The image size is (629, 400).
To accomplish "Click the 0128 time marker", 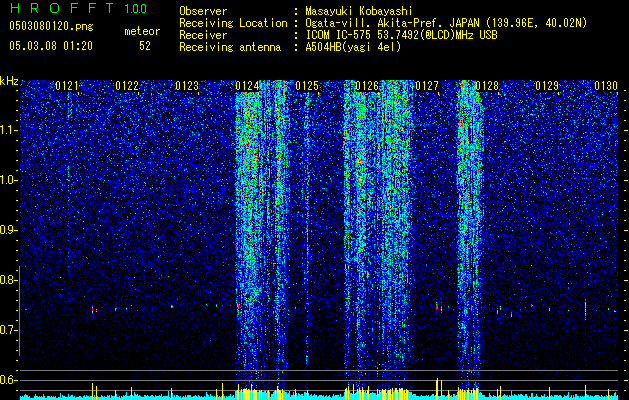I will [x=487, y=86].
